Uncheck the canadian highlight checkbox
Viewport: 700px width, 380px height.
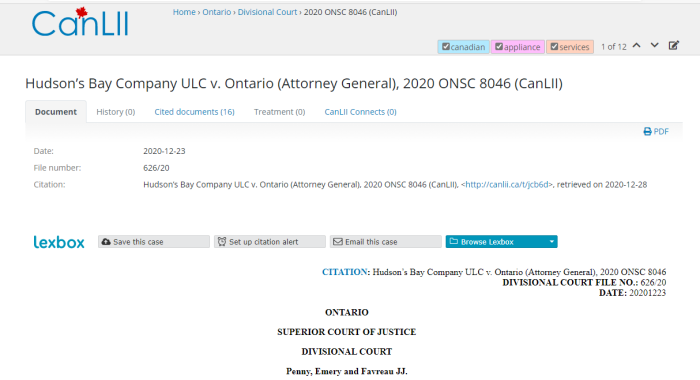pyautogui.click(x=446, y=46)
